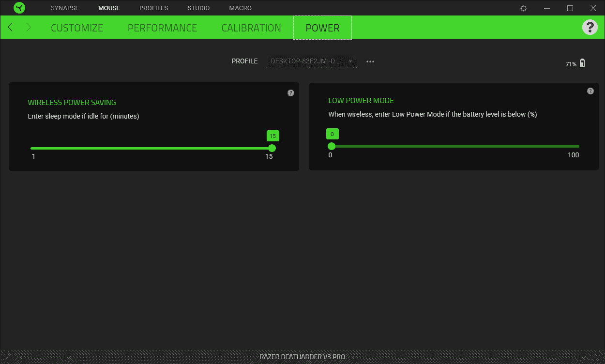
Task: Click the 71% battery percentage text
Action: click(571, 64)
